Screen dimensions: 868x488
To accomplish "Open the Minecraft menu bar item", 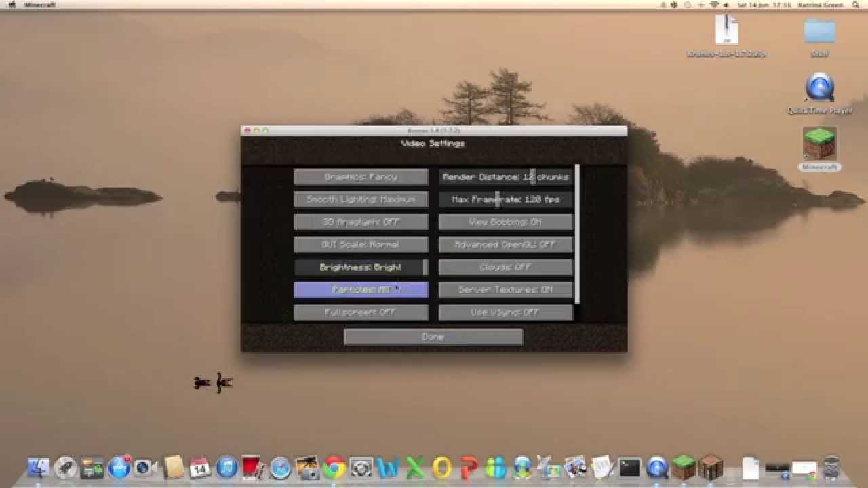I will [40, 5].
